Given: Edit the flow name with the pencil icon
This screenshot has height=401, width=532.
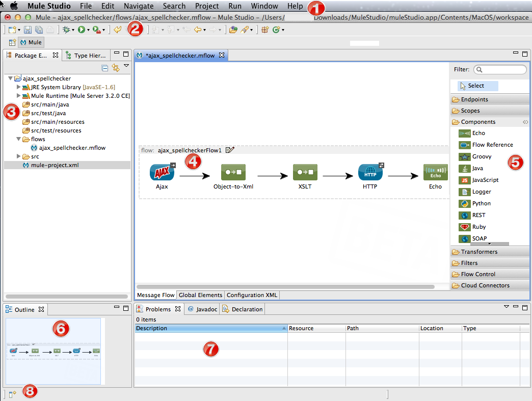Looking at the screenshot, I should [x=230, y=150].
